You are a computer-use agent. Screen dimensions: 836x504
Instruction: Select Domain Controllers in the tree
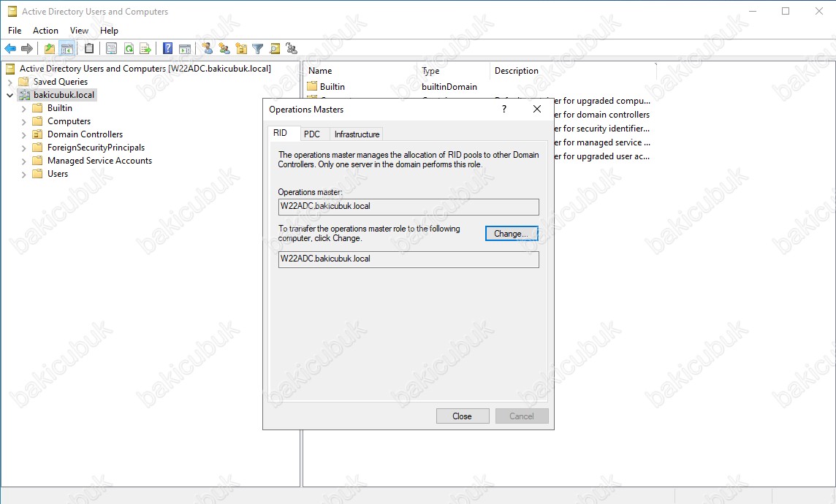(85, 134)
